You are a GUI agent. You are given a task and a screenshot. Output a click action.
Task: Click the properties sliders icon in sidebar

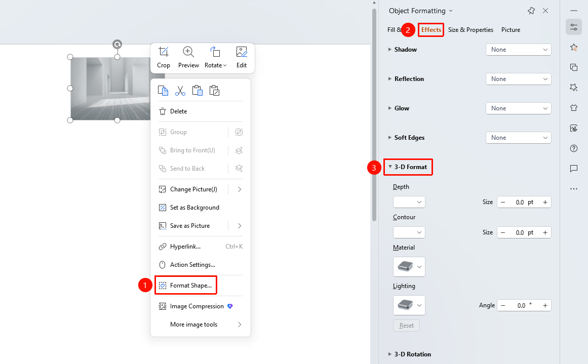(574, 27)
